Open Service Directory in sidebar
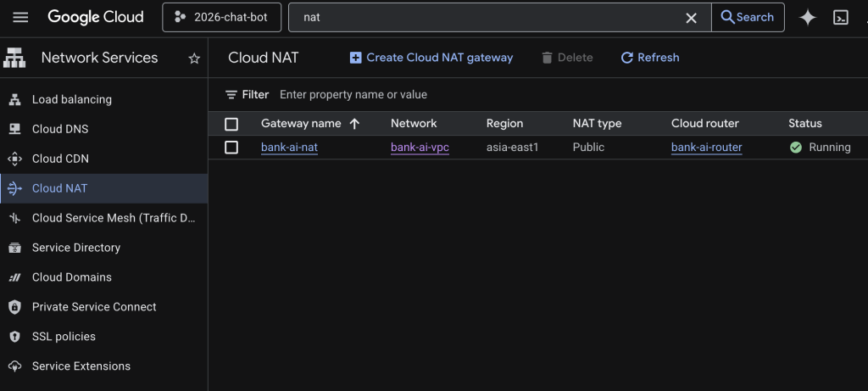 tap(104, 248)
